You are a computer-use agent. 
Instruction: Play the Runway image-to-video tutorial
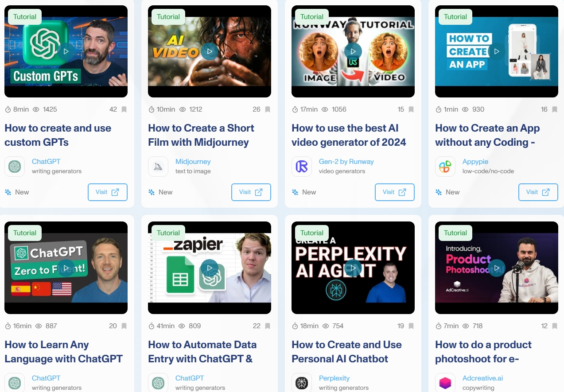coord(353,51)
